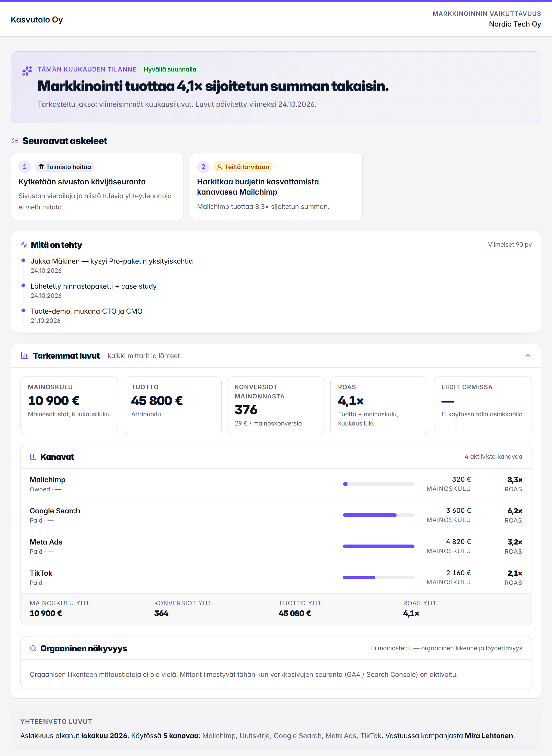Click the activity pulse icon beside Mitä on tehty
The image size is (552, 756).
pos(24,245)
